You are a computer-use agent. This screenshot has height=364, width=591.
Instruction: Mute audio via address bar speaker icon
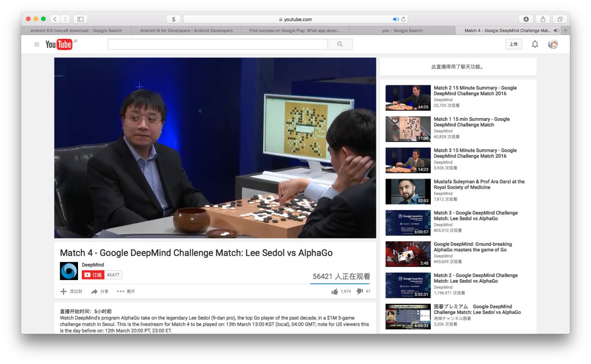pyautogui.click(x=396, y=19)
